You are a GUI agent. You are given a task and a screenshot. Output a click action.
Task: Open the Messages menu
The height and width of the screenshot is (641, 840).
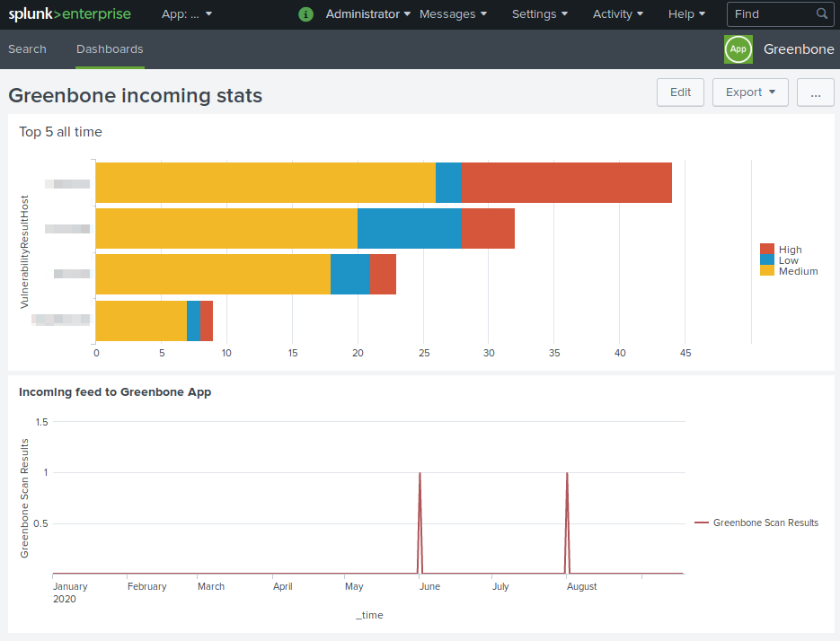click(x=453, y=14)
